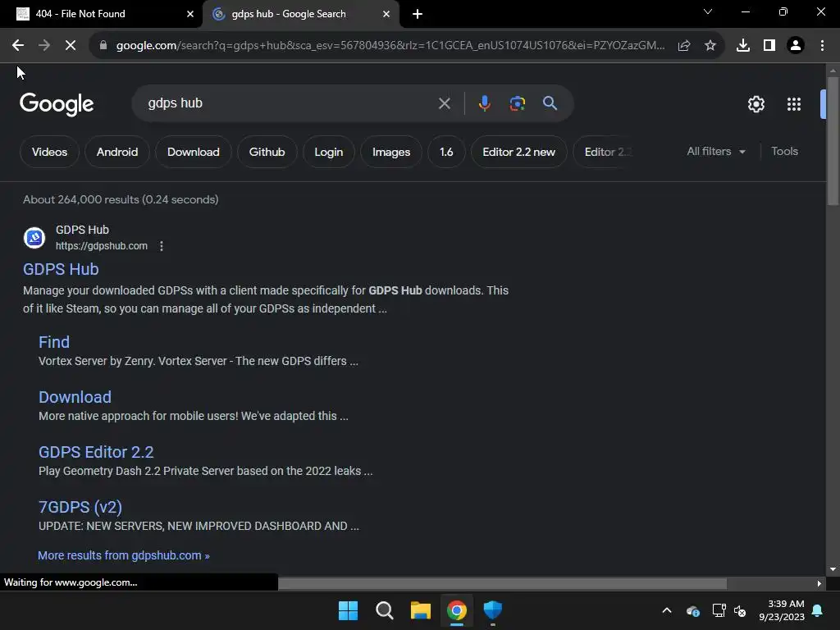Switch to Images results
Viewport: 840px width, 630px height.
click(x=391, y=152)
